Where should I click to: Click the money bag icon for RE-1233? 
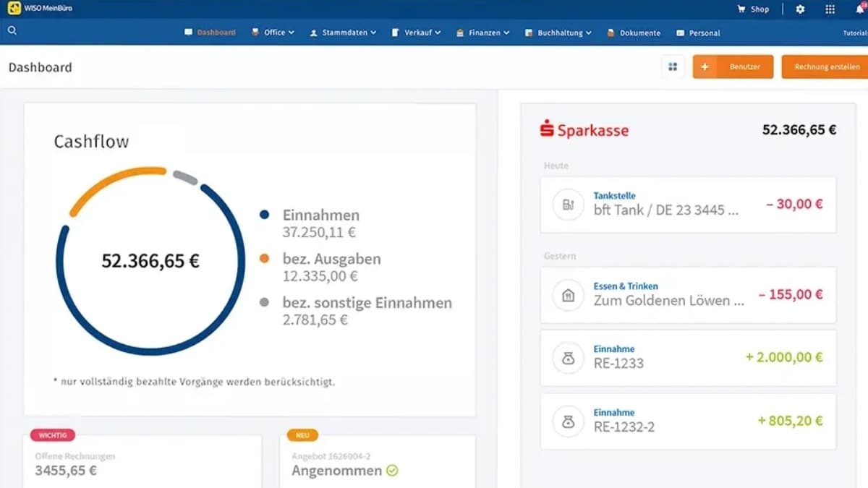[x=569, y=358]
